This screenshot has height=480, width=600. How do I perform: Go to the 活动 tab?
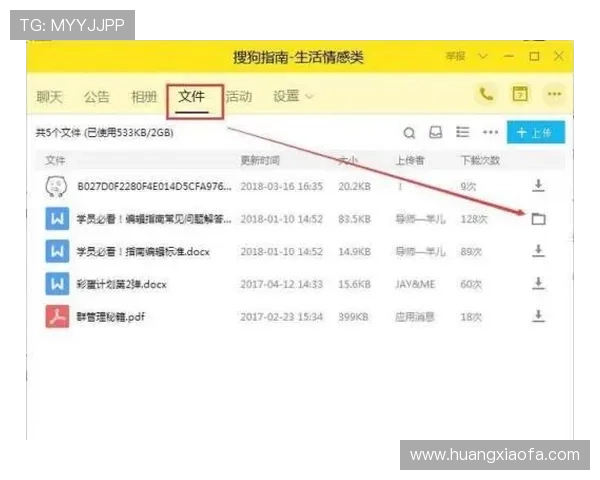(x=239, y=97)
